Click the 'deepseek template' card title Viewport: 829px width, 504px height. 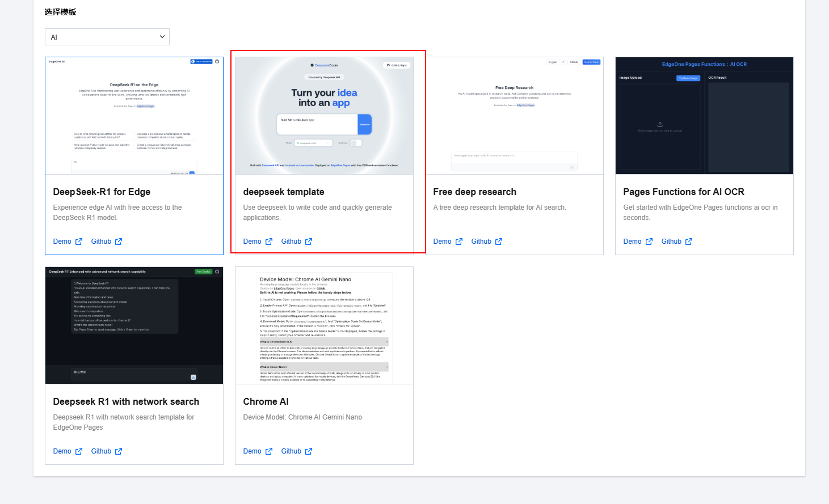[x=284, y=192]
